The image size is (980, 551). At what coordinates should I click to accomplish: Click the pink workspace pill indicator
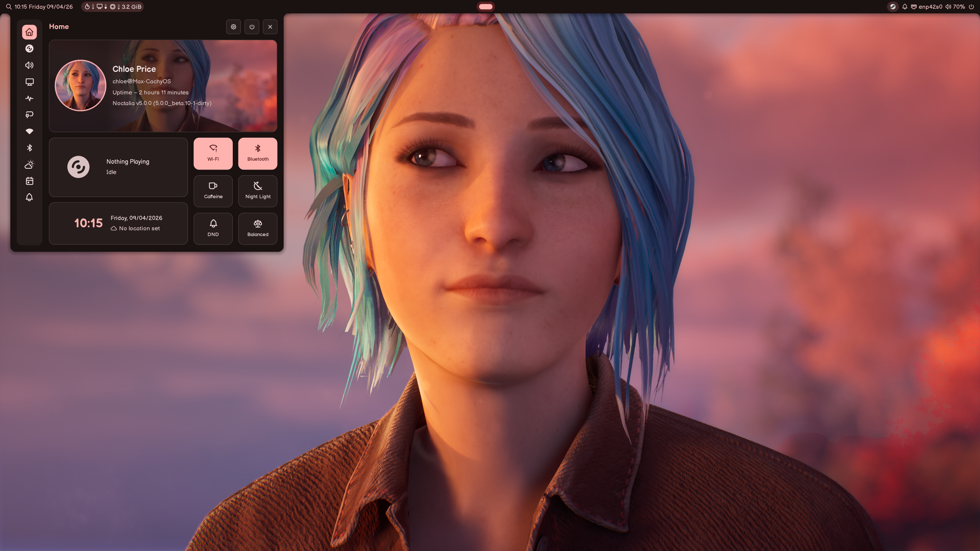485,7
